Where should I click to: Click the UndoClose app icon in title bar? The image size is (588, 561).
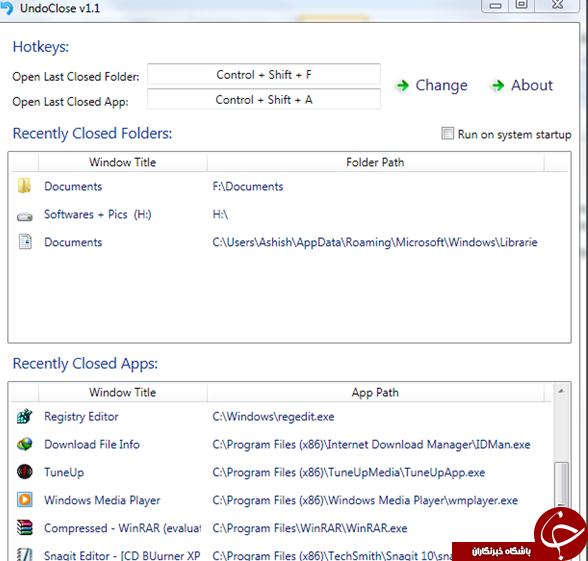pyautogui.click(x=7, y=8)
